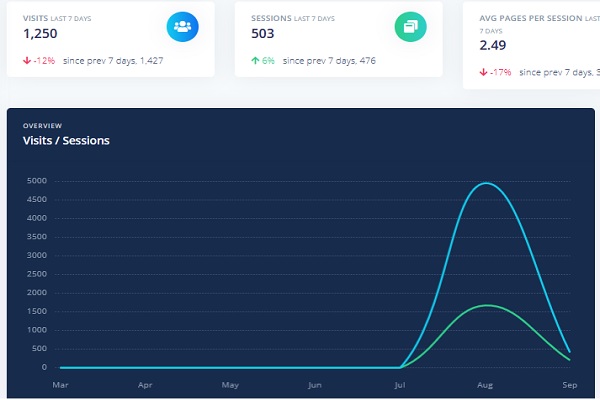Image resolution: width=600 pixels, height=400 pixels.
Task: Click the green sessions windows icon
Action: (x=411, y=26)
